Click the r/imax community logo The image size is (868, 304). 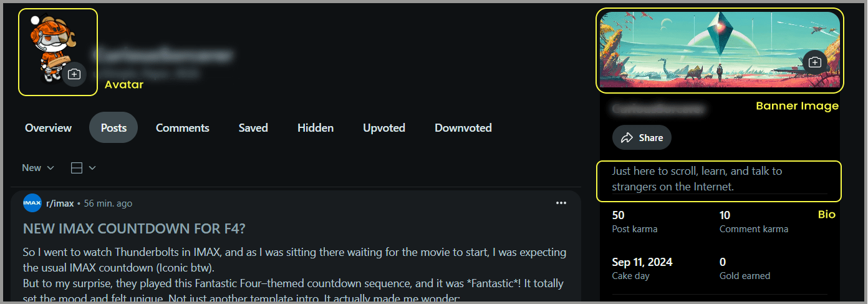click(32, 203)
